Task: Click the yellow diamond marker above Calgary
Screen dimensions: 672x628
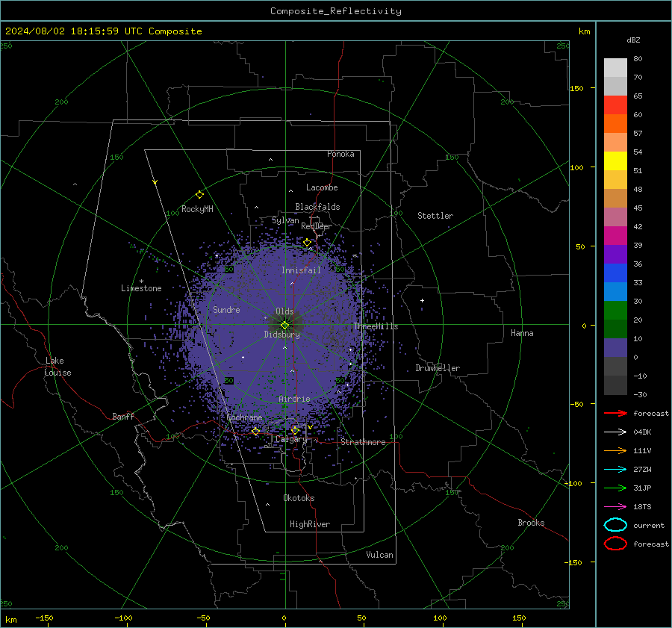Action: pos(295,430)
